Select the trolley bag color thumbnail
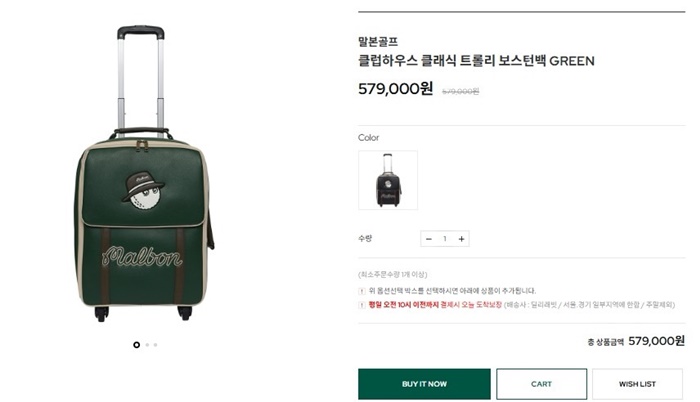The width and height of the screenshot is (700, 402). point(388,180)
